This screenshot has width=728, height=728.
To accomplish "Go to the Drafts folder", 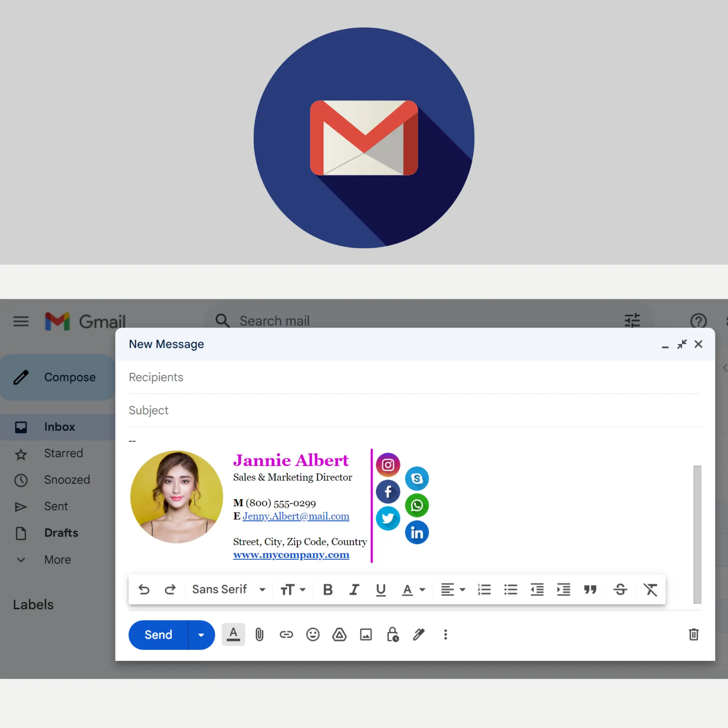I will (61, 533).
